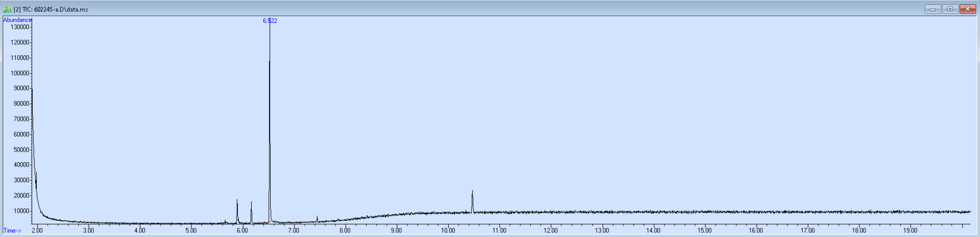The image size is (980, 237).
Task: Click the window title 'TIC: 602245-a.D\data.ms'
Action: point(55,10)
